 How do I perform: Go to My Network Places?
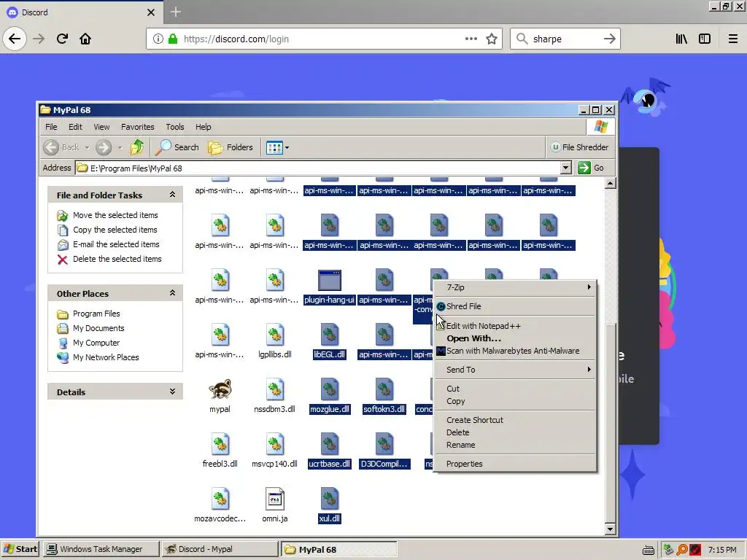[x=105, y=357]
